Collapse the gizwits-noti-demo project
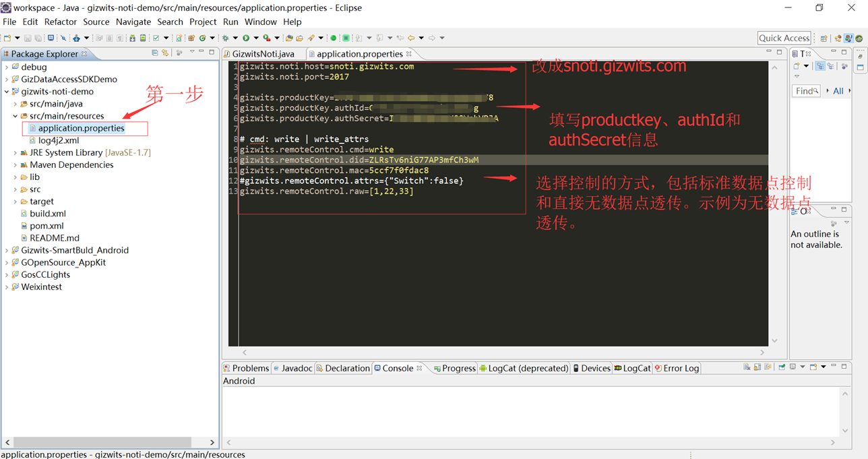Screen dimensions: 868x459 point(5,91)
